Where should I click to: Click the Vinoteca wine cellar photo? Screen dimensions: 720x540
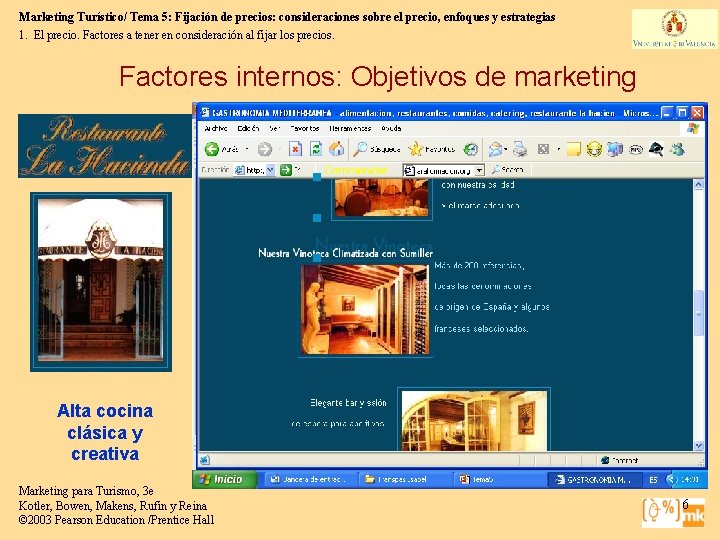tap(365, 309)
